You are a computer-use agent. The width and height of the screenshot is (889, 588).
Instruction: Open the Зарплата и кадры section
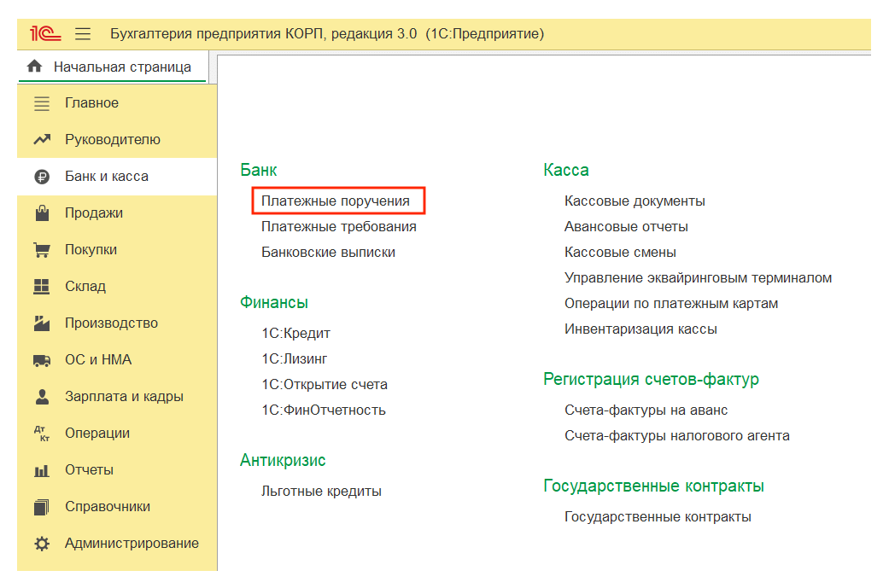tap(124, 397)
